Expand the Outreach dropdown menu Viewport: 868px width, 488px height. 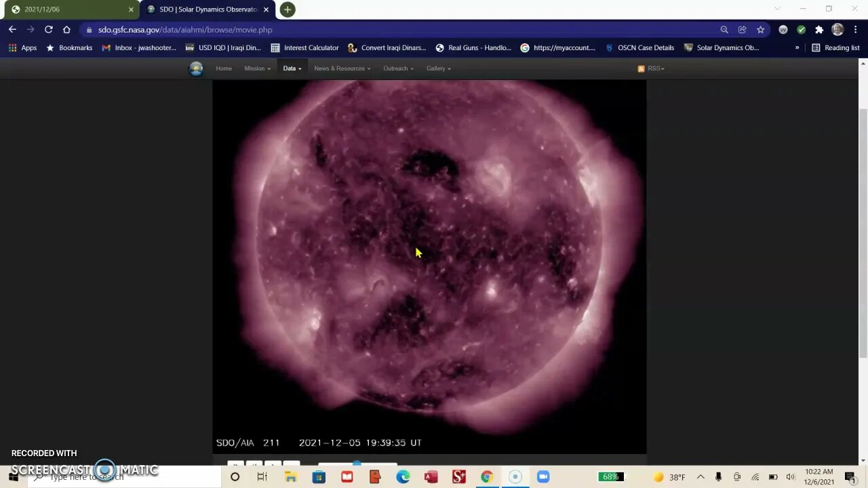[x=398, y=68]
